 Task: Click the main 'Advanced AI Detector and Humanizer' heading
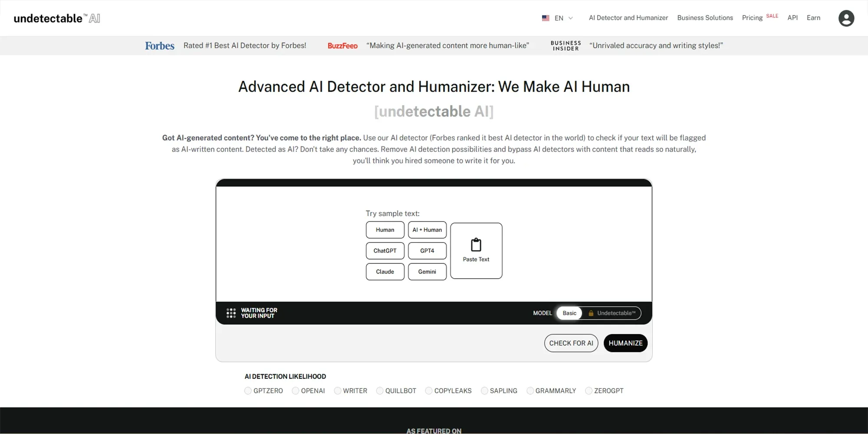pyautogui.click(x=434, y=87)
